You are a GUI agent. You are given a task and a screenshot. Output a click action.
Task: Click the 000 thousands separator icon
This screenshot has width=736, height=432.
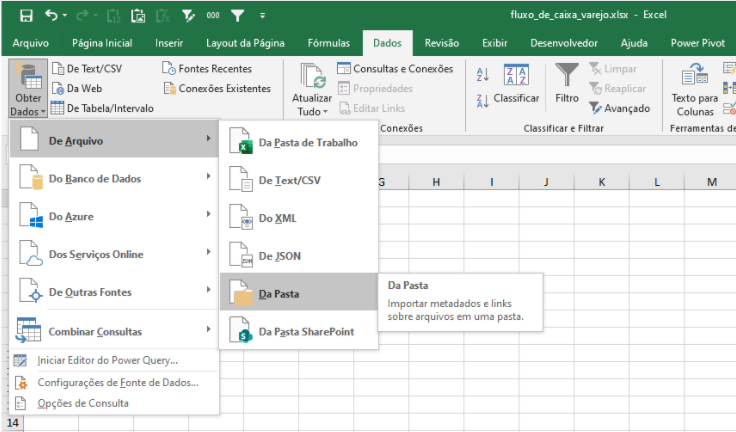[213, 15]
